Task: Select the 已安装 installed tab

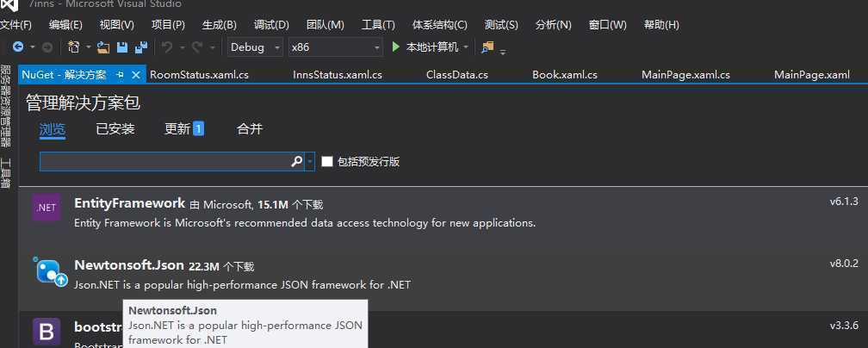Action: [x=115, y=129]
